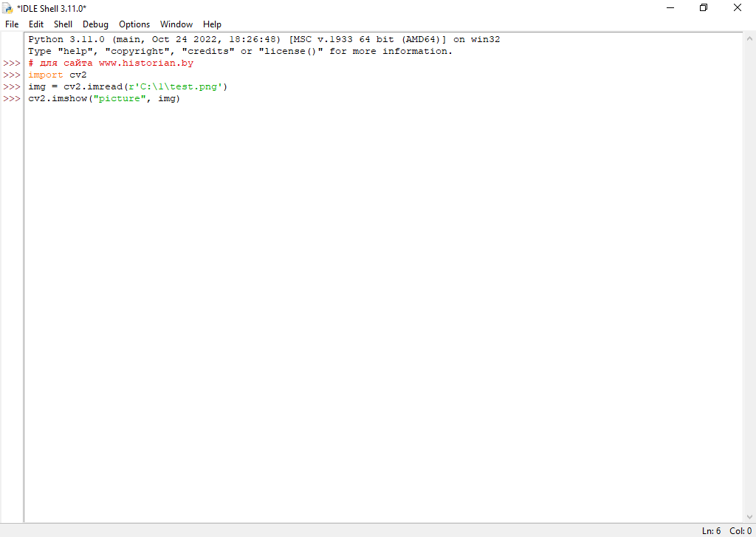Open the Debug menu
The height and width of the screenshot is (537, 756).
tap(95, 24)
